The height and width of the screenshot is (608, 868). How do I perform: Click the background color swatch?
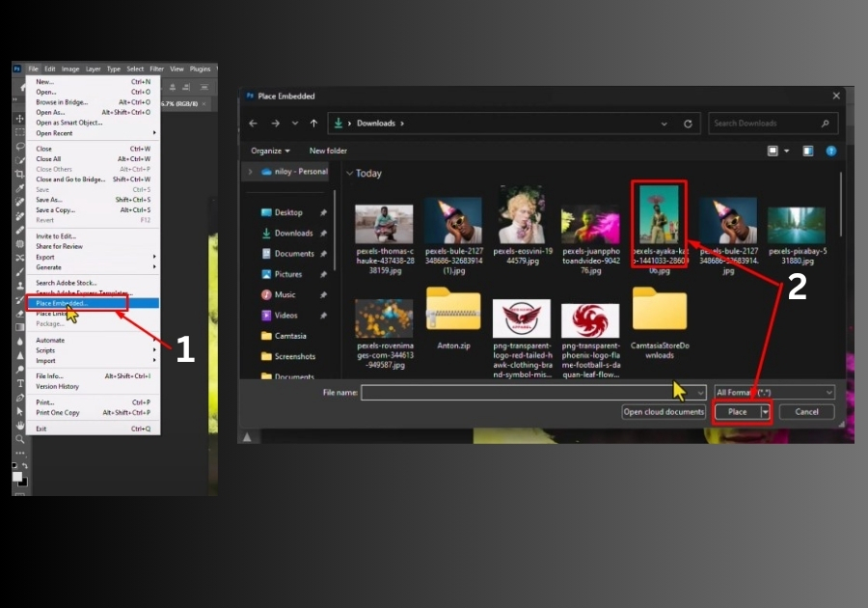tap(23, 483)
